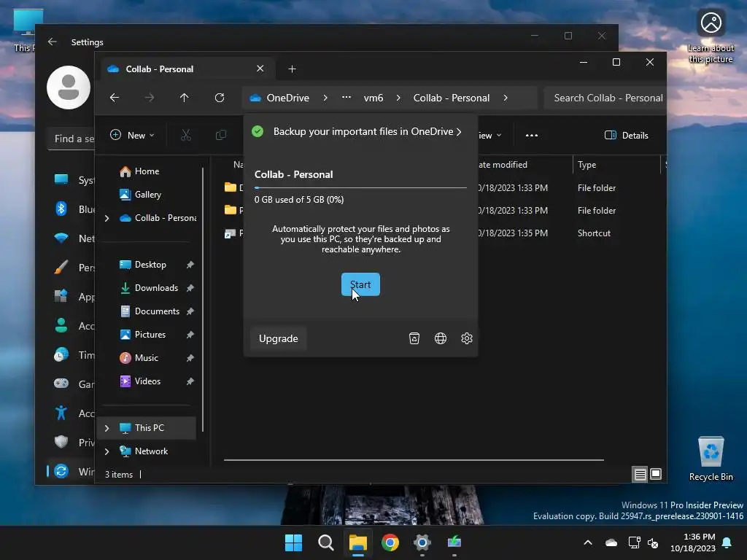Screen dimensions: 747x560
Task: Open Windows Start menu on taskbar
Action: [293, 542]
